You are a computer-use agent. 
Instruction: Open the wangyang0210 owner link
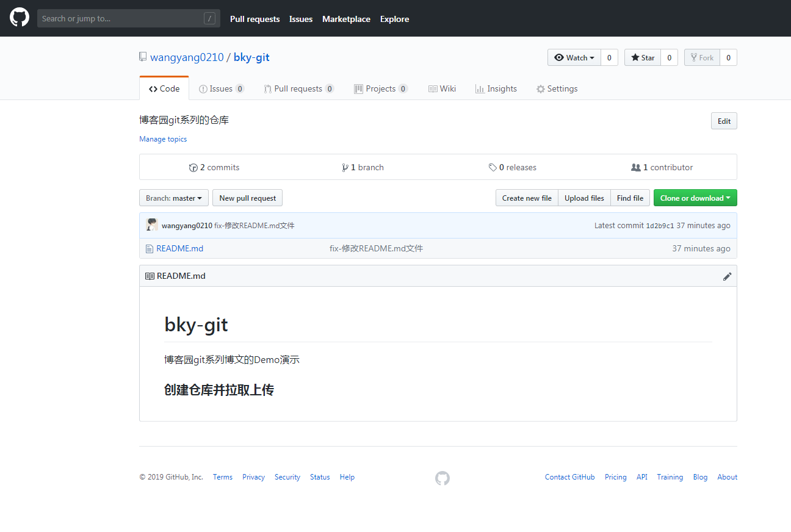[x=187, y=57]
